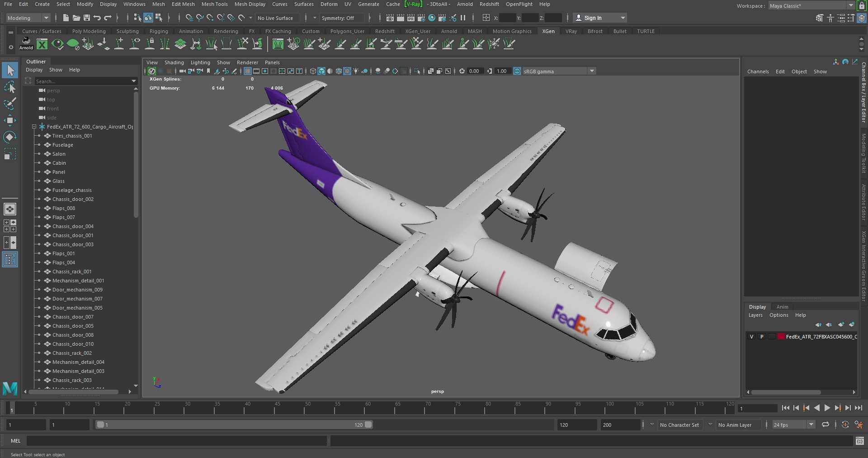Switch to the VRay shelf tab

[x=571, y=31]
